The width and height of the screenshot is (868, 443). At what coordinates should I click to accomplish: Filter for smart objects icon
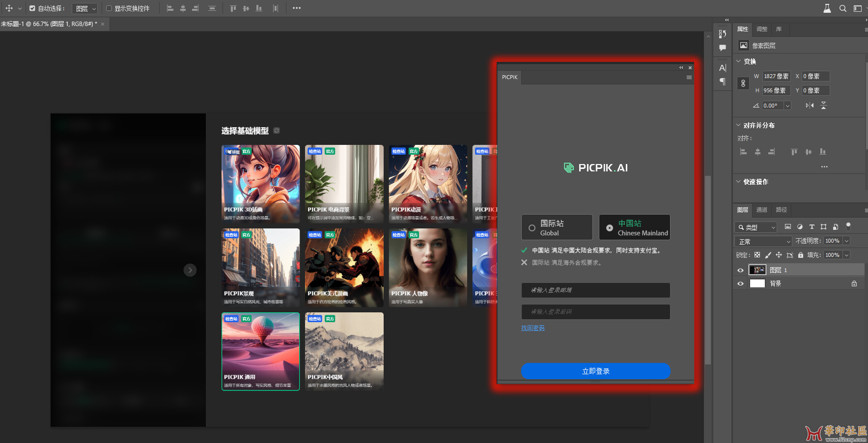pos(835,227)
